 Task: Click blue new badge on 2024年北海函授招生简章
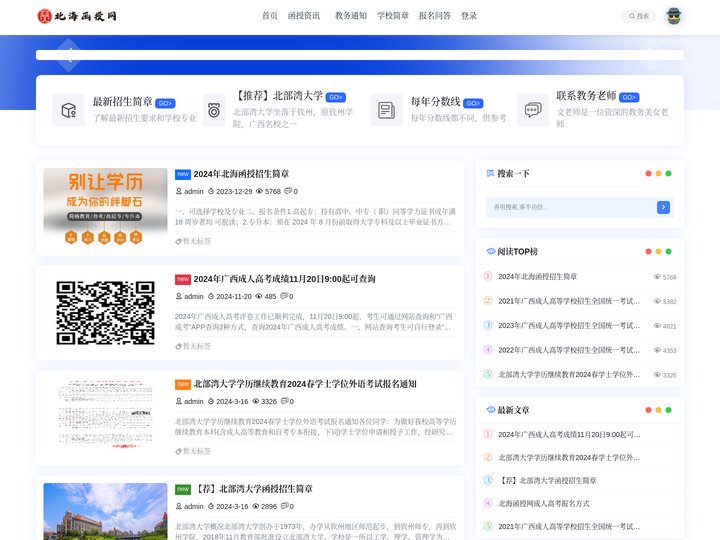(183, 174)
